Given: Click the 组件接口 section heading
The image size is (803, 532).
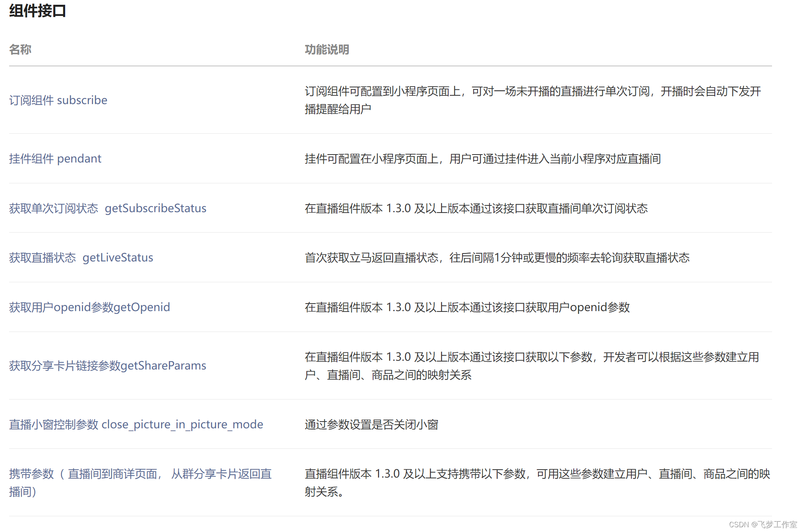Looking at the screenshot, I should (x=38, y=11).
